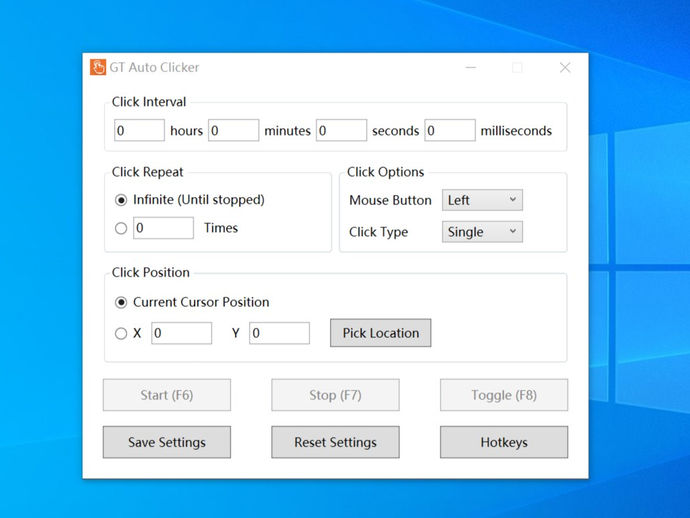Click the repeat Times count field
This screenshot has width=690, height=518.
click(x=163, y=228)
